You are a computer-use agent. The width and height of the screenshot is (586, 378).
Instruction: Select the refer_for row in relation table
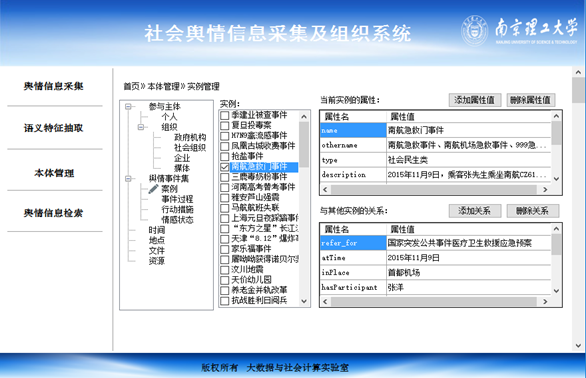pyautogui.click(x=435, y=243)
